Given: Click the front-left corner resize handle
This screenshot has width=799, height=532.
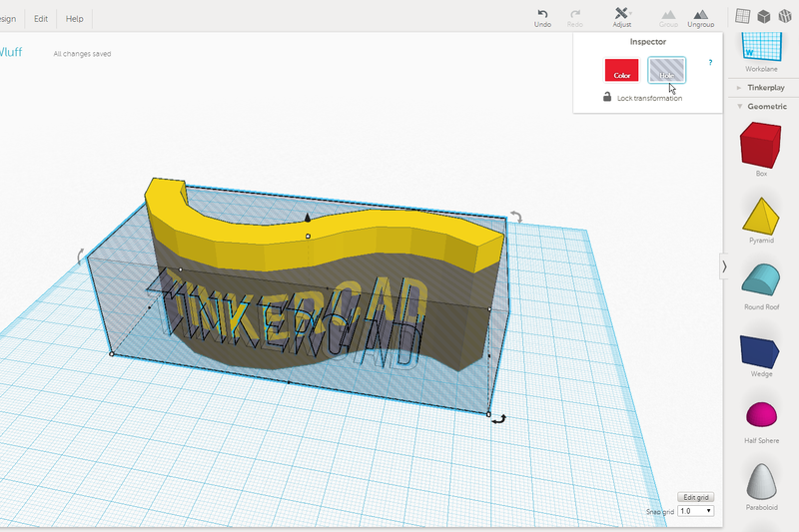Looking at the screenshot, I should (x=112, y=353).
